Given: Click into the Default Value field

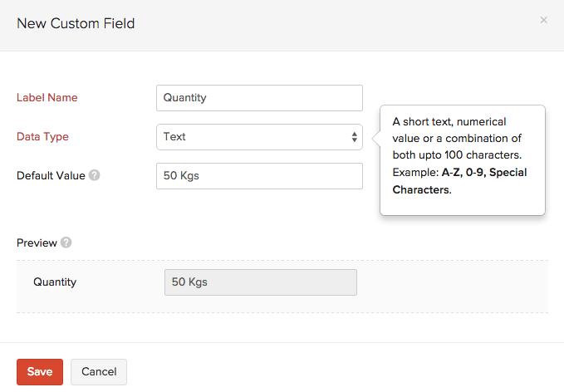Looking at the screenshot, I should (x=259, y=176).
